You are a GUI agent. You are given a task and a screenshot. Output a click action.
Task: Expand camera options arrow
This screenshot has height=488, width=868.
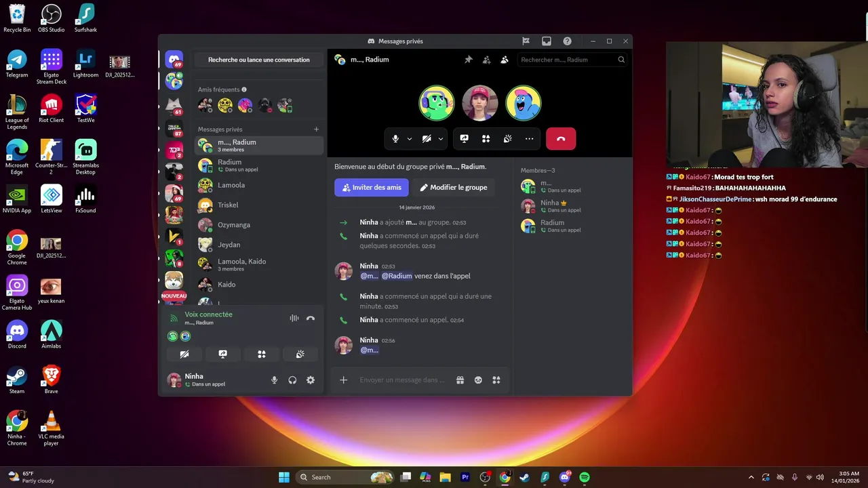(x=440, y=138)
